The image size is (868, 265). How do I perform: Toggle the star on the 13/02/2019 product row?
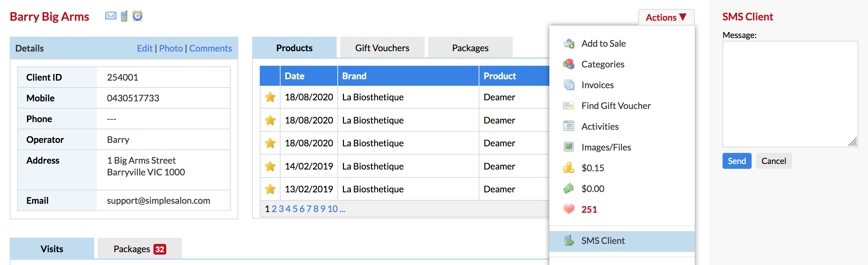coord(270,189)
